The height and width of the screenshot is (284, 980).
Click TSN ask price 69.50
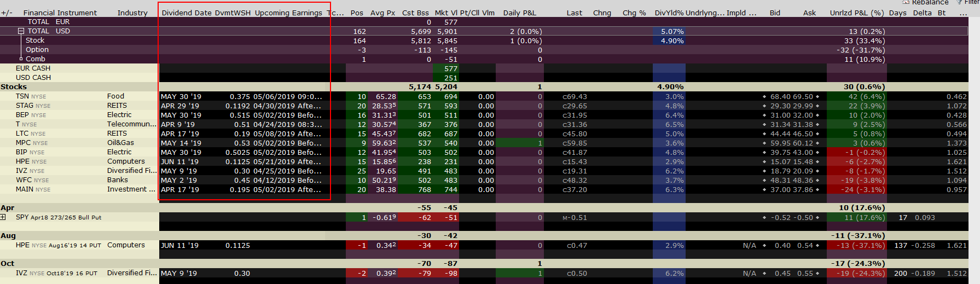point(803,97)
